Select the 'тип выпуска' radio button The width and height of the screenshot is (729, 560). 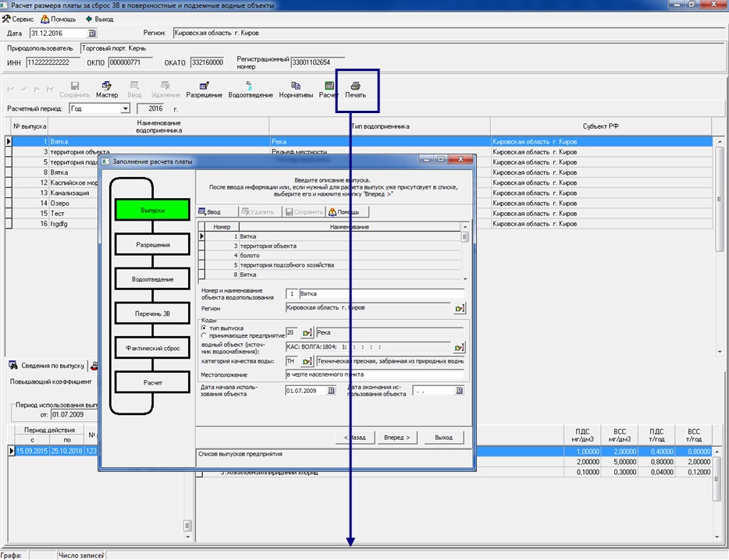click(204, 328)
